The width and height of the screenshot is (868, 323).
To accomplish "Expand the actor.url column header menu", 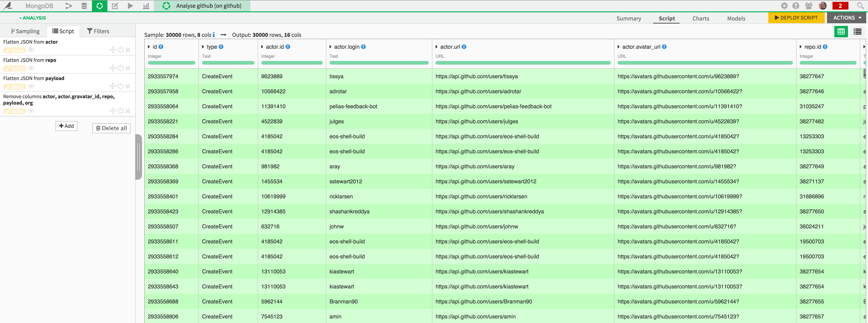I will [437, 47].
